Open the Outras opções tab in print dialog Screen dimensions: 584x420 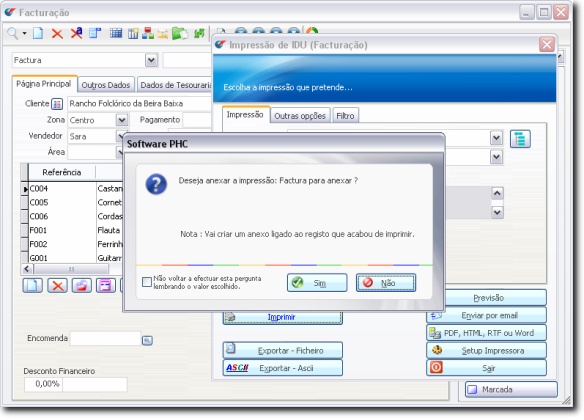pos(300,116)
